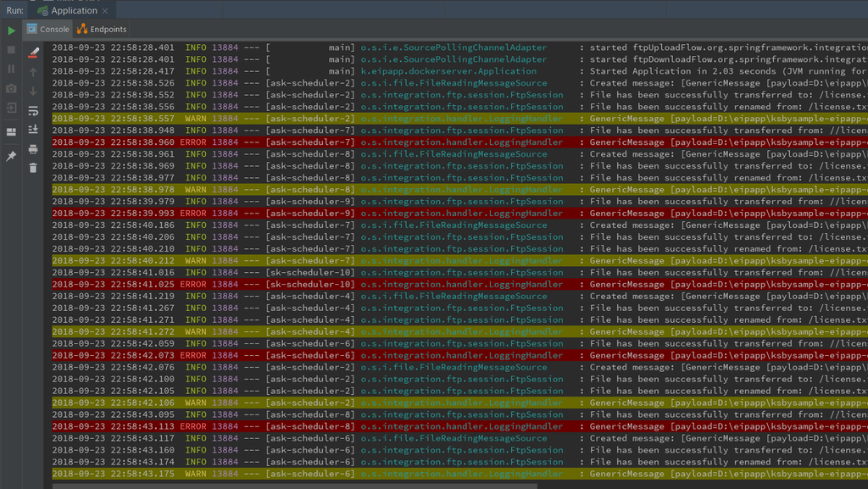Dump threads using the camera icon
868x489 pixels.
pos(11,88)
